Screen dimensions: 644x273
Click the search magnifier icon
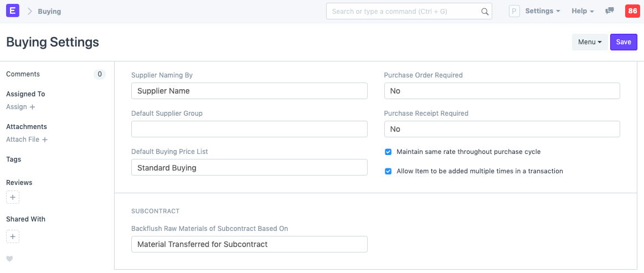pos(485,11)
